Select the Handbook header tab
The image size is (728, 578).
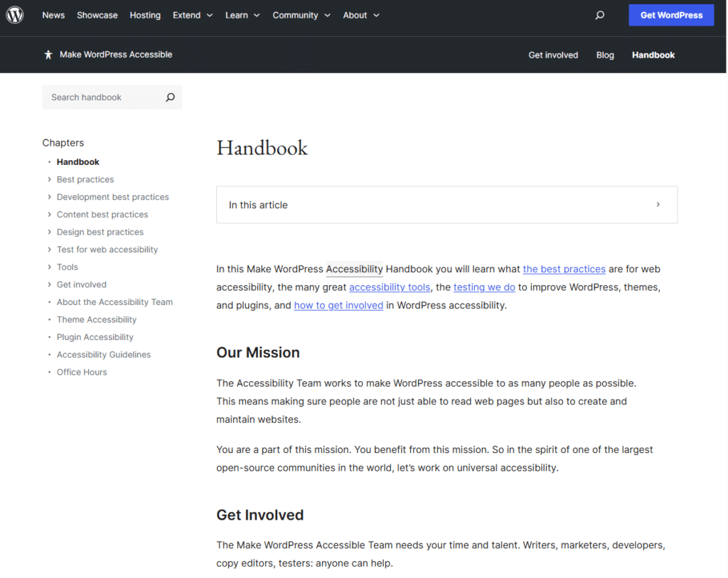[653, 55]
